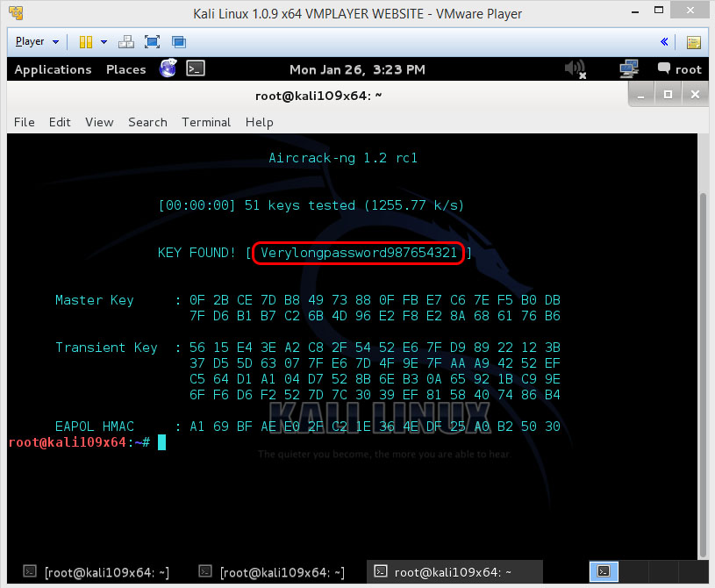
Task: Open the network connections icon
Action: point(629,68)
